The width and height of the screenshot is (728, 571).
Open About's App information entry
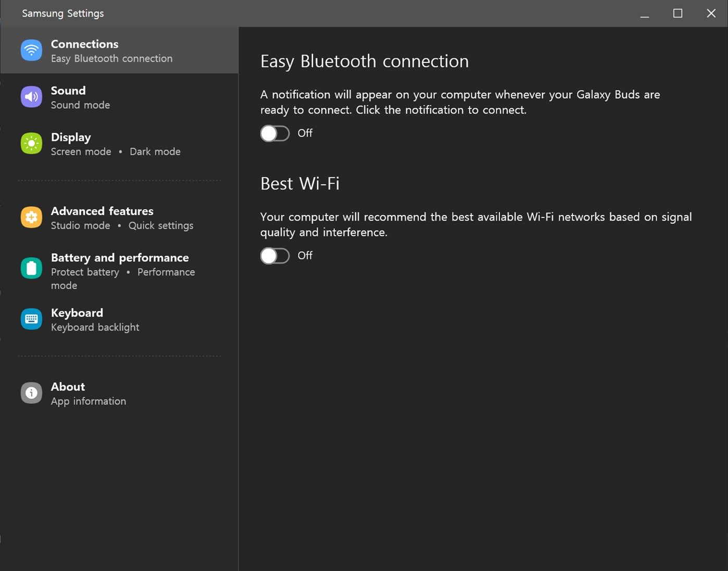[x=89, y=401]
